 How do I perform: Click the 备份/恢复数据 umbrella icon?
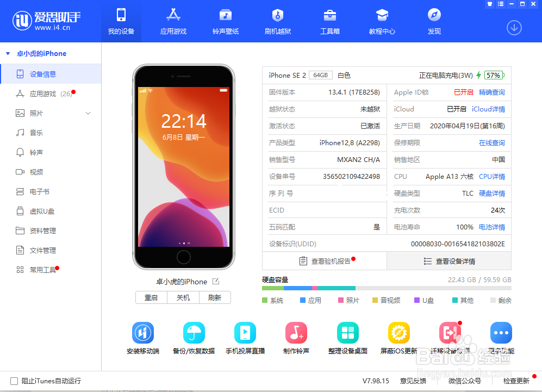(194, 333)
